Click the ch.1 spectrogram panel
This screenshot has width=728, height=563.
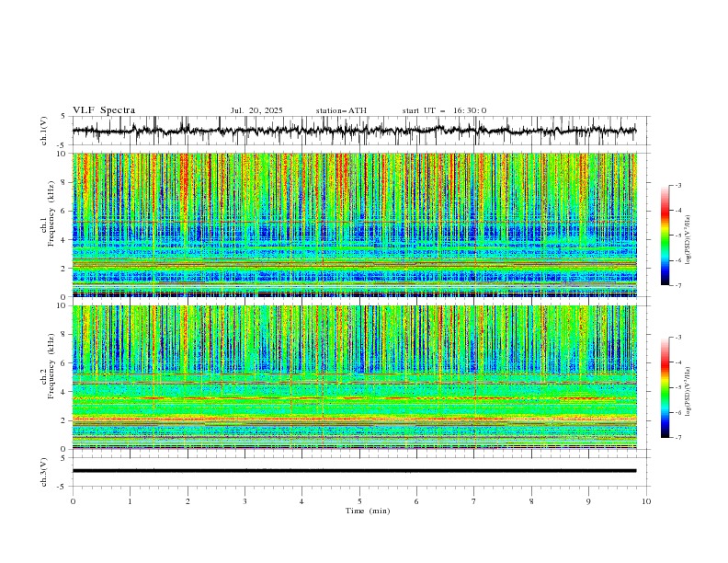coord(355,224)
